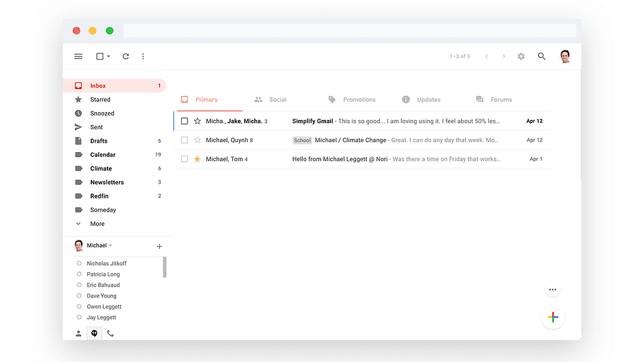Click the search magnifier icon
Image resolution: width=644 pixels, height=362 pixels.
[541, 57]
